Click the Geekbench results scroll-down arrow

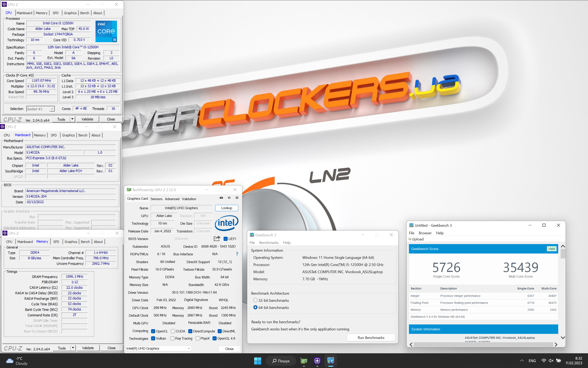563,338
